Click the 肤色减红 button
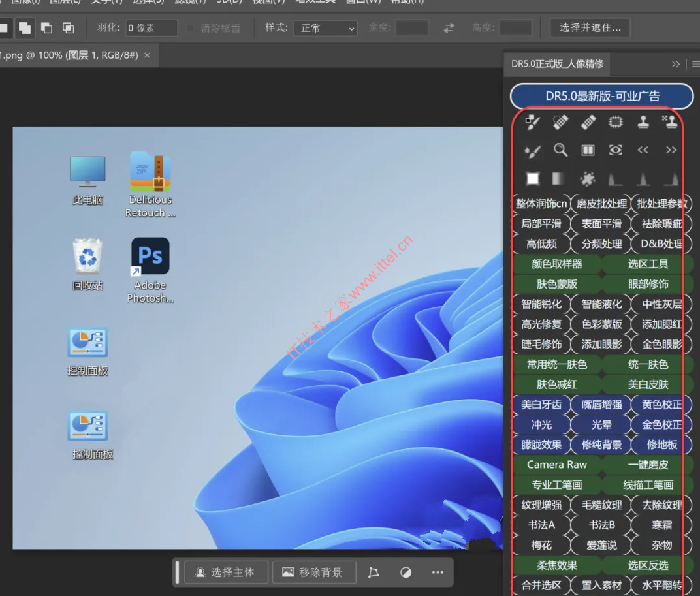This screenshot has height=596, width=700. tap(557, 384)
